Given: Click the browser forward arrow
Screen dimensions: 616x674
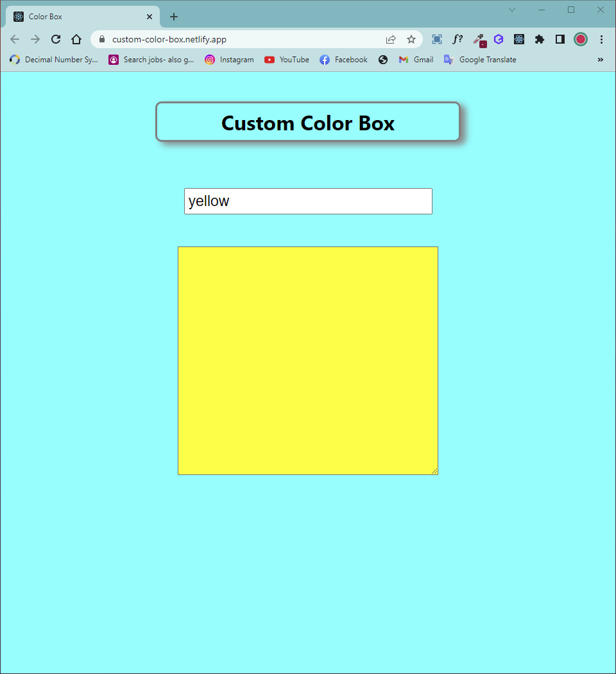Looking at the screenshot, I should tap(35, 40).
